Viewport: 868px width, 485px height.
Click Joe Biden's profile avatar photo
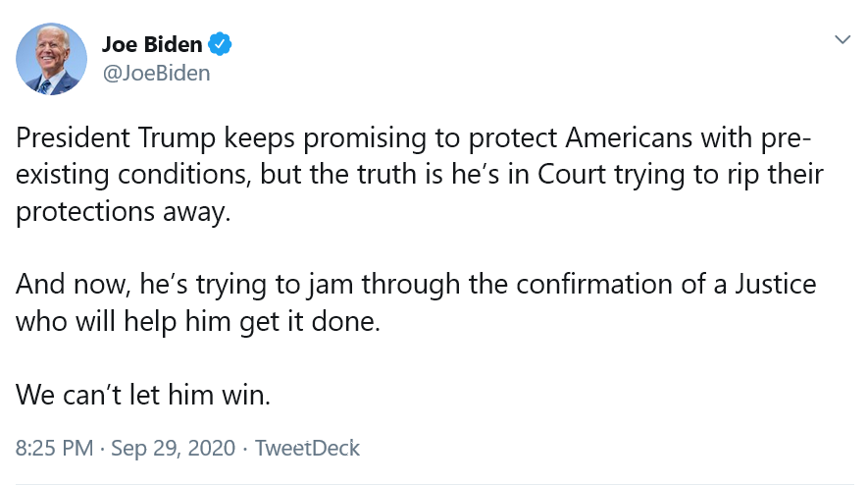point(52,59)
